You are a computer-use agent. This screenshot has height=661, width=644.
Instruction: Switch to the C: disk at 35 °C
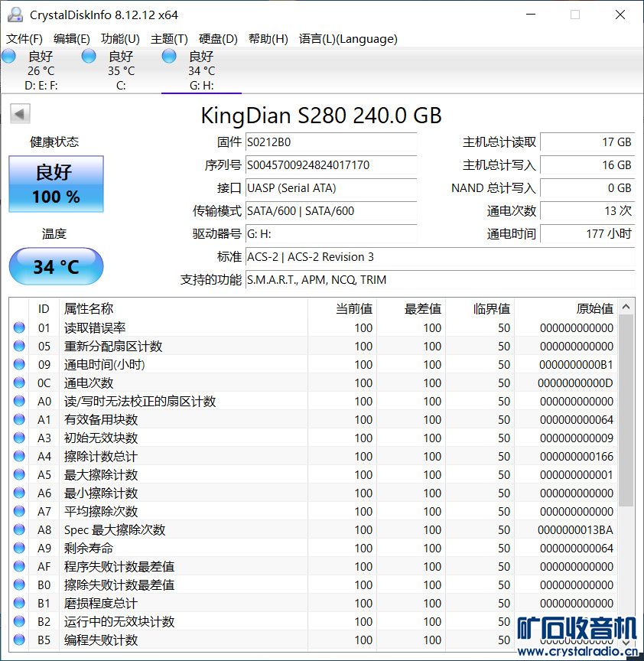[121, 70]
